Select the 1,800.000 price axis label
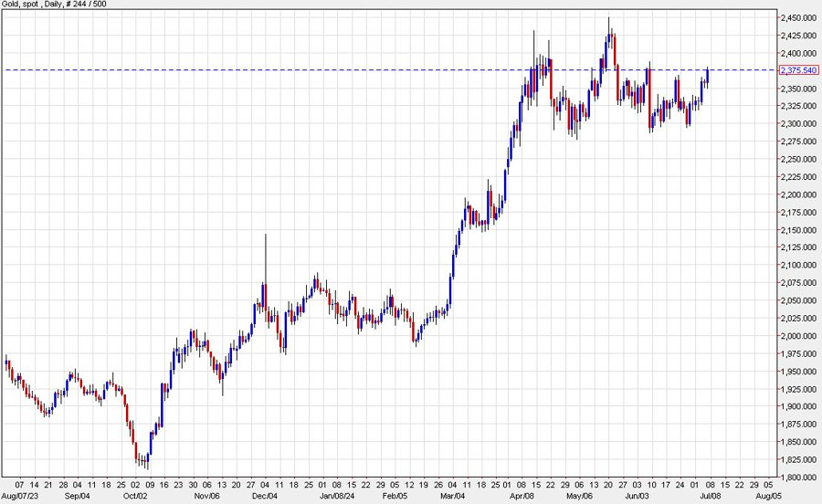 [x=798, y=478]
